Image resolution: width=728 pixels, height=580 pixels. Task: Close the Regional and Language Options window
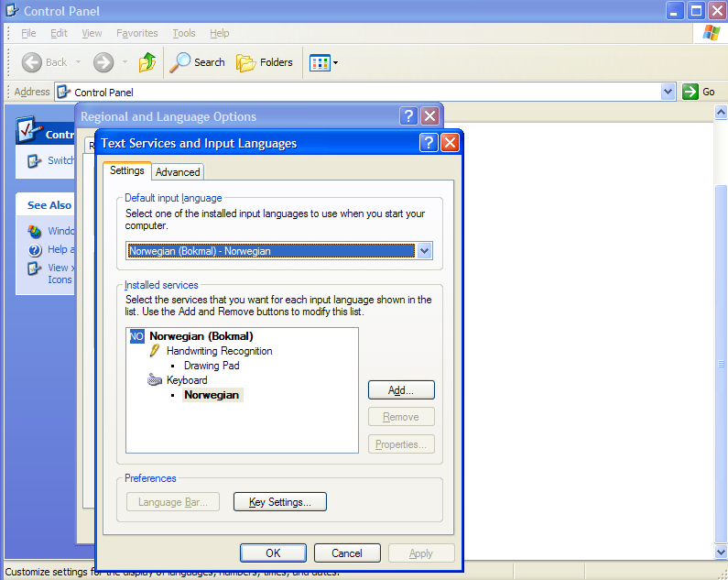pyautogui.click(x=429, y=116)
